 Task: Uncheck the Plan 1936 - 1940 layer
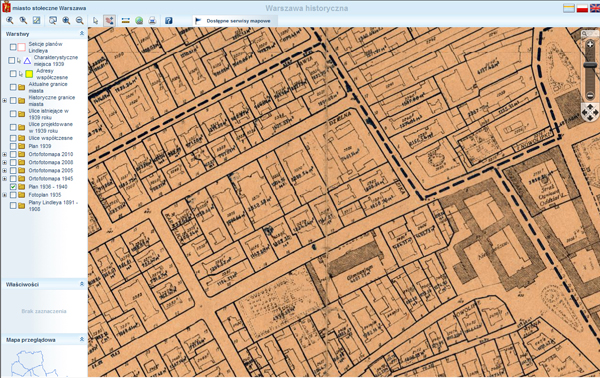[x=13, y=187]
